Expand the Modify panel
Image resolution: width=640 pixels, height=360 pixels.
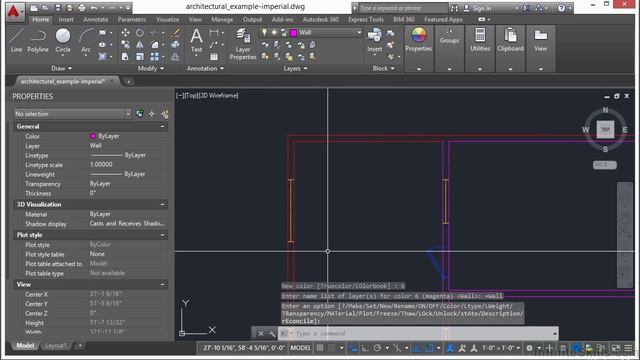[x=150, y=68]
